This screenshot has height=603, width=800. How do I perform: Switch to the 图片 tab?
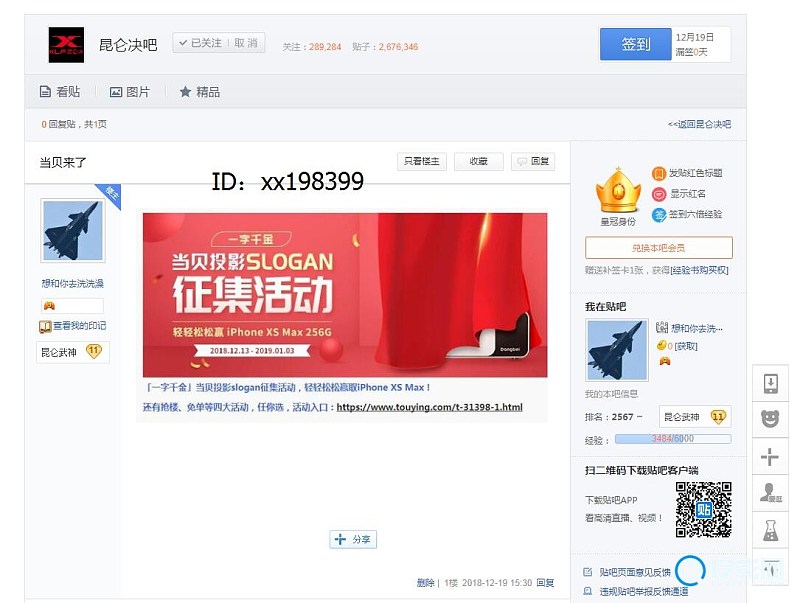(130, 92)
